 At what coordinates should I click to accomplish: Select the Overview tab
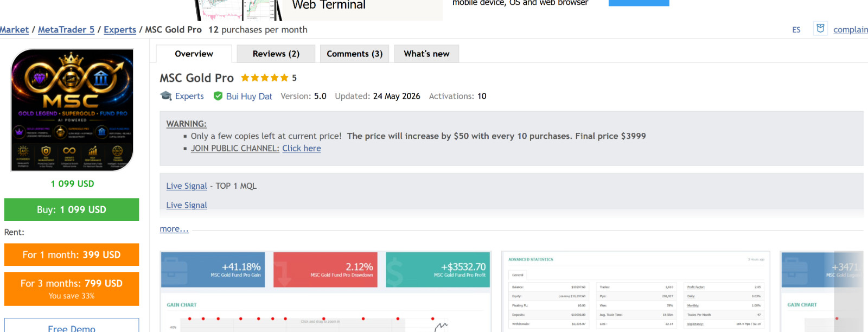click(194, 54)
